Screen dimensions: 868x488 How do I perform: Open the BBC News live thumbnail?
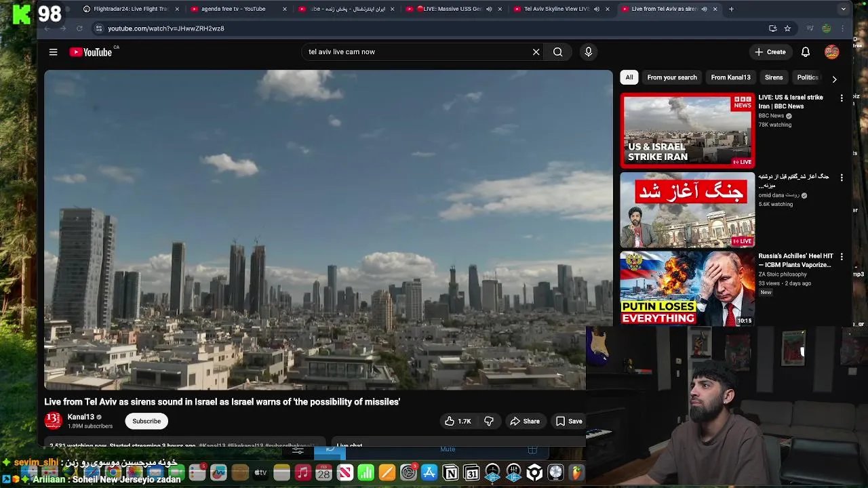688,130
